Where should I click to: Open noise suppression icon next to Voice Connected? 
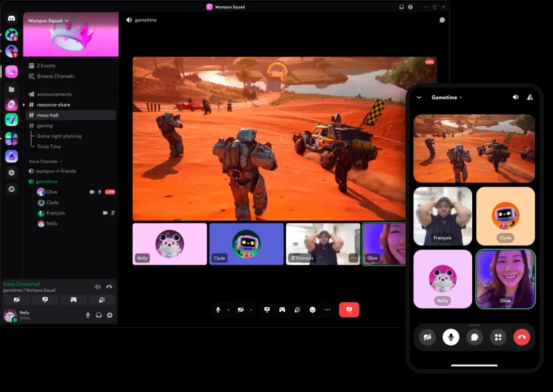click(x=97, y=287)
